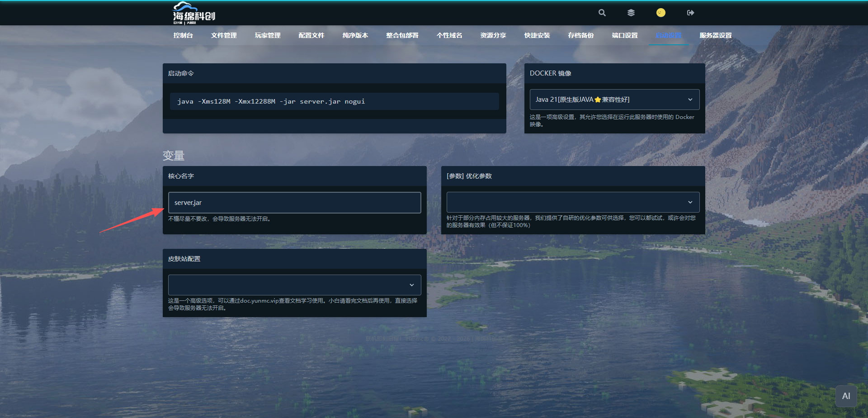Open the AI assistant button
The height and width of the screenshot is (418, 868).
point(846,396)
